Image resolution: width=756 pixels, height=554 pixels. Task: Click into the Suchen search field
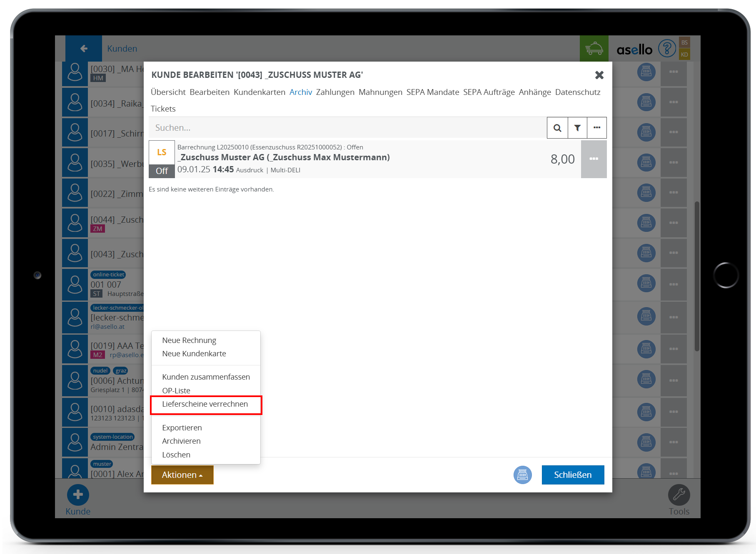347,128
